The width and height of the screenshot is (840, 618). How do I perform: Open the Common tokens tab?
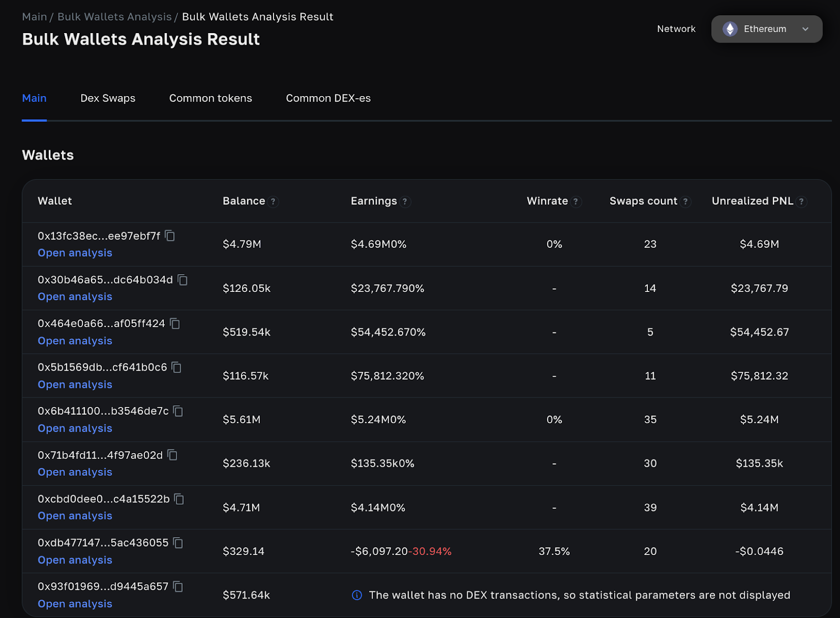pos(211,98)
